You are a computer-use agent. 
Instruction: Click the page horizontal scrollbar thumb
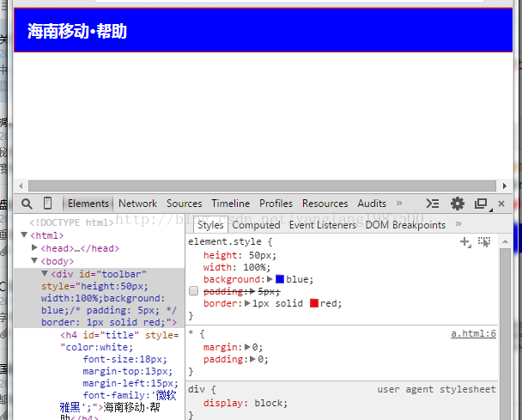click(x=263, y=186)
